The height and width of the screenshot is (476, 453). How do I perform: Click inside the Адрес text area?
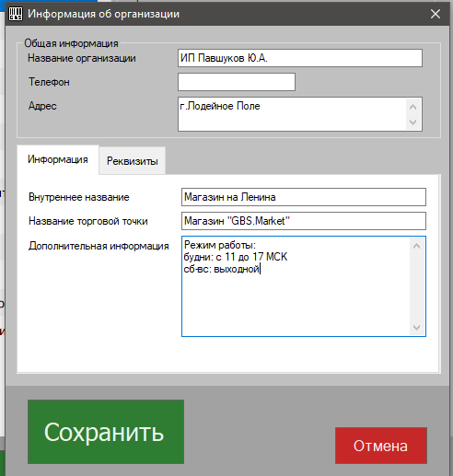point(292,114)
